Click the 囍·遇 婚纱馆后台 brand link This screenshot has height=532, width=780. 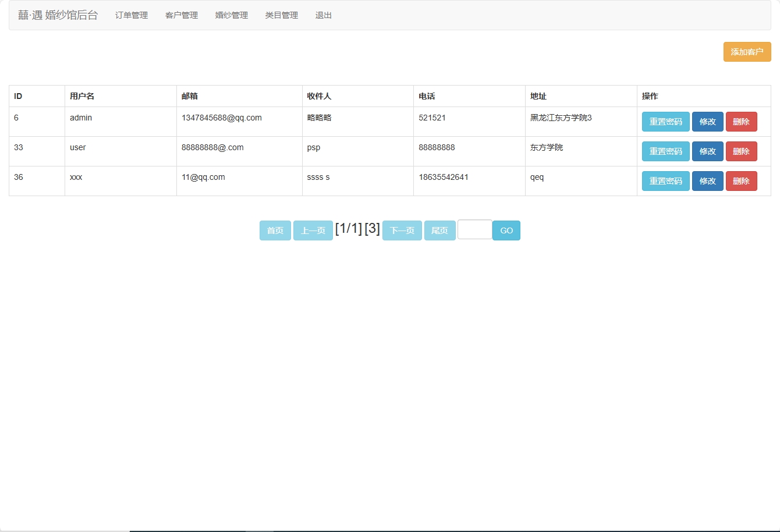pyautogui.click(x=58, y=16)
